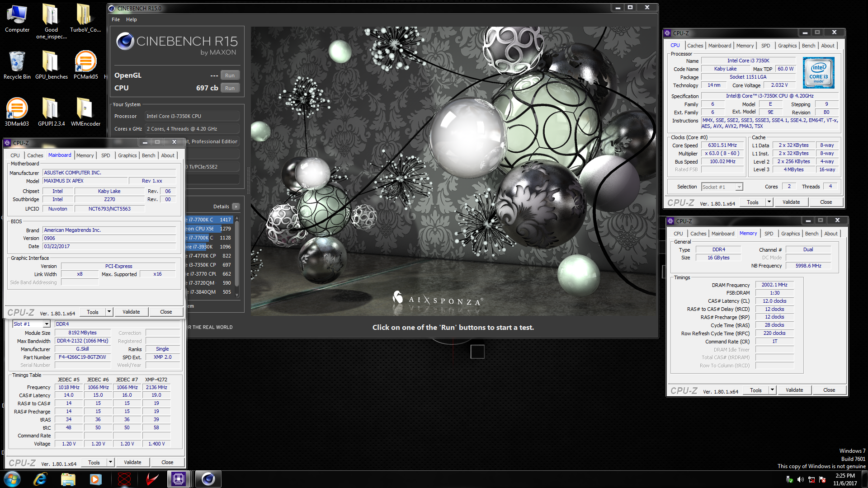Open the File menu in Cinebench
The width and height of the screenshot is (868, 488).
[x=116, y=19]
